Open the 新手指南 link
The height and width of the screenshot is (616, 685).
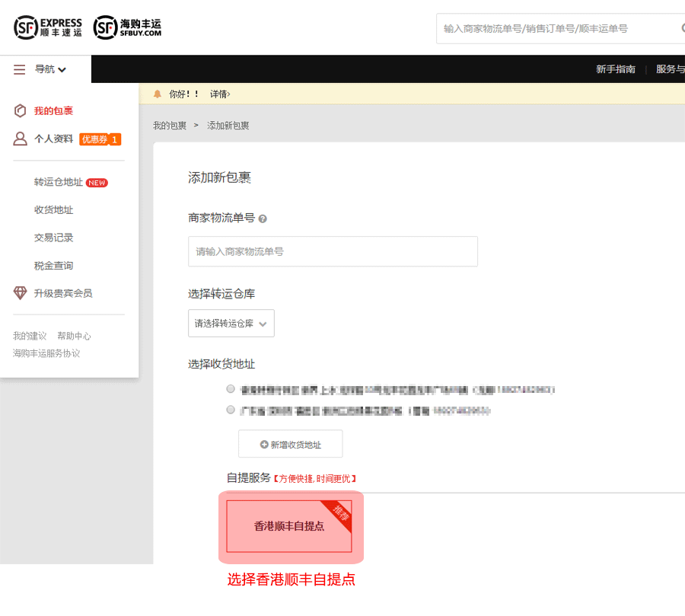point(615,69)
